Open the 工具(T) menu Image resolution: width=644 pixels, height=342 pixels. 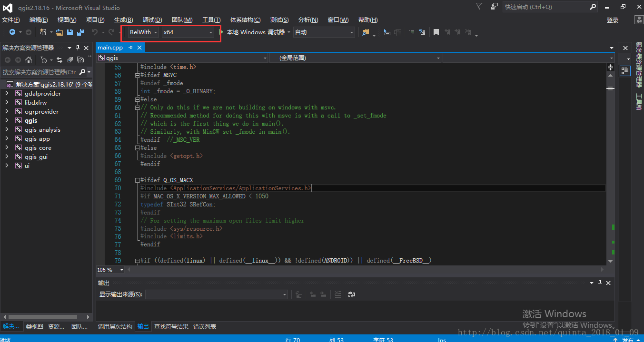point(211,20)
